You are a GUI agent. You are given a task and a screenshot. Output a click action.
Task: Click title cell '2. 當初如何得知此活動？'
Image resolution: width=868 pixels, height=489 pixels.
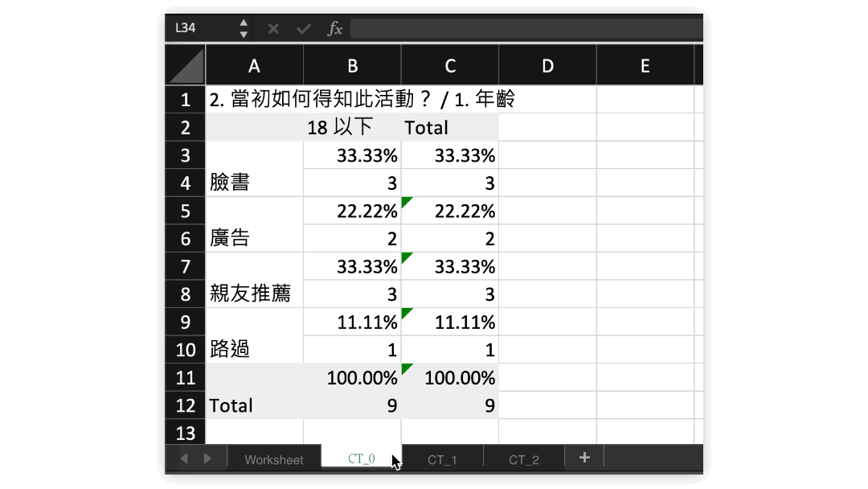[321, 100]
